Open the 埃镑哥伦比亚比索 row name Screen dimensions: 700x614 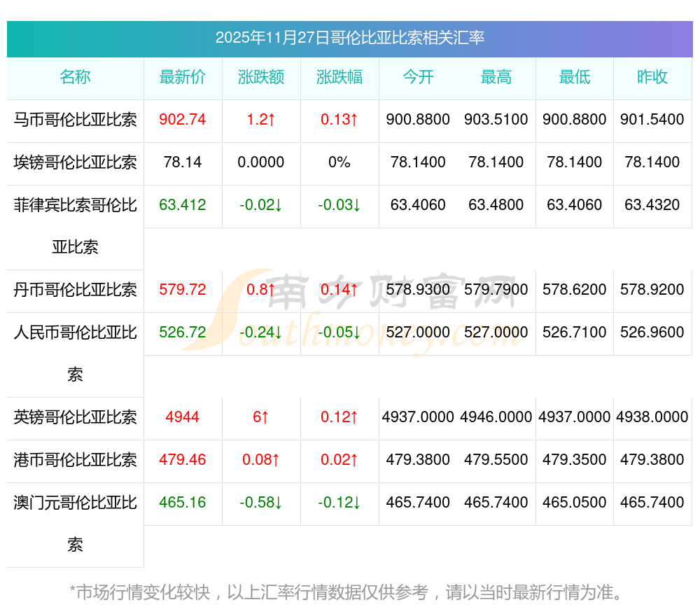(75, 162)
